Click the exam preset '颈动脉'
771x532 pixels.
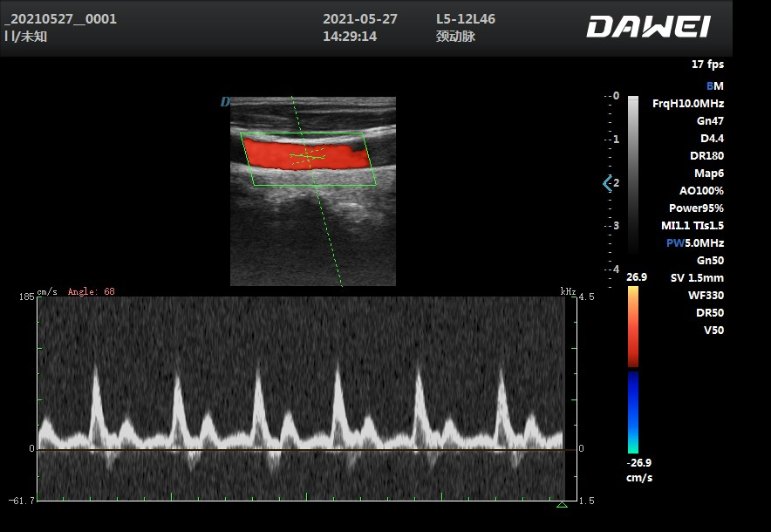pyautogui.click(x=455, y=37)
